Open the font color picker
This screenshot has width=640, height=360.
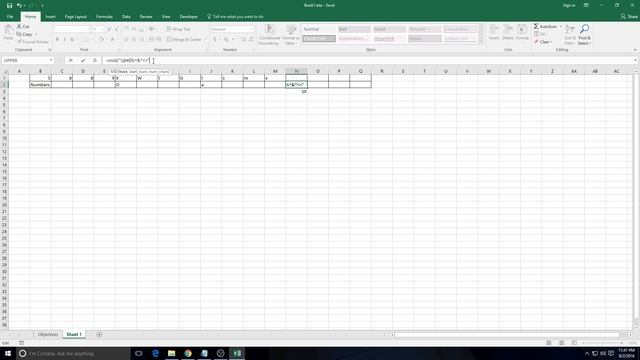click(114, 40)
